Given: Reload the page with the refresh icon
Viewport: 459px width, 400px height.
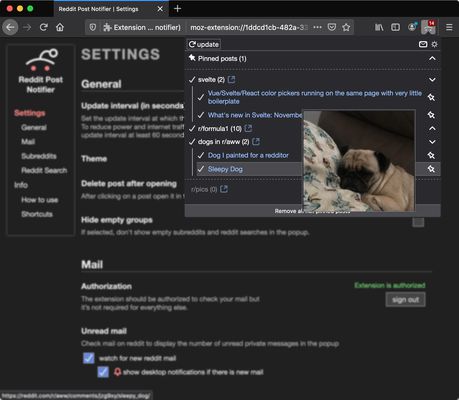Looking at the screenshot, I should [x=44, y=27].
